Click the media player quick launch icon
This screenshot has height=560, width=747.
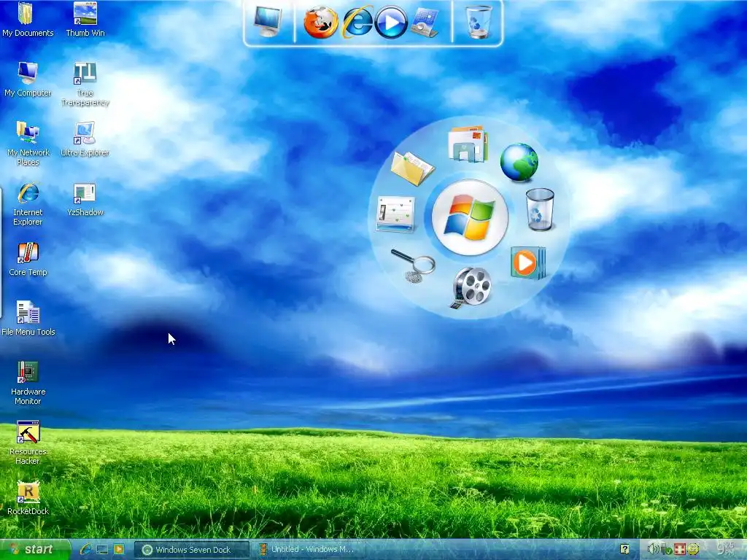119,550
